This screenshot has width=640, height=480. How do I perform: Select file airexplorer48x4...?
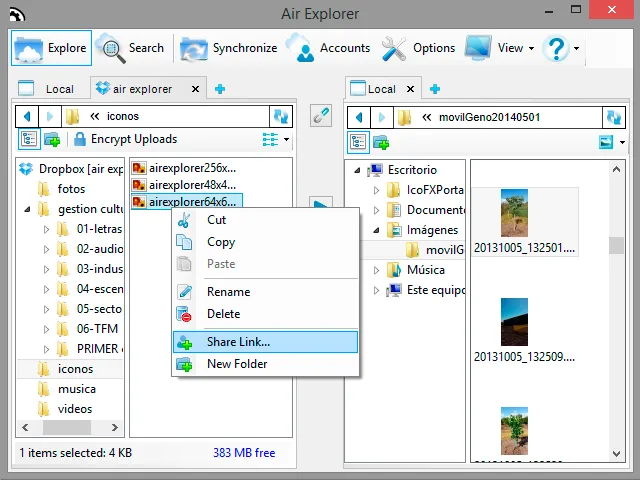(184, 185)
